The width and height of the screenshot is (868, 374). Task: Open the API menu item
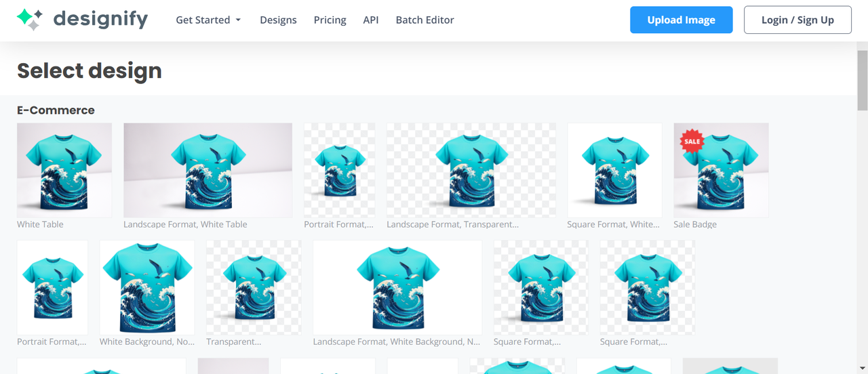[371, 20]
